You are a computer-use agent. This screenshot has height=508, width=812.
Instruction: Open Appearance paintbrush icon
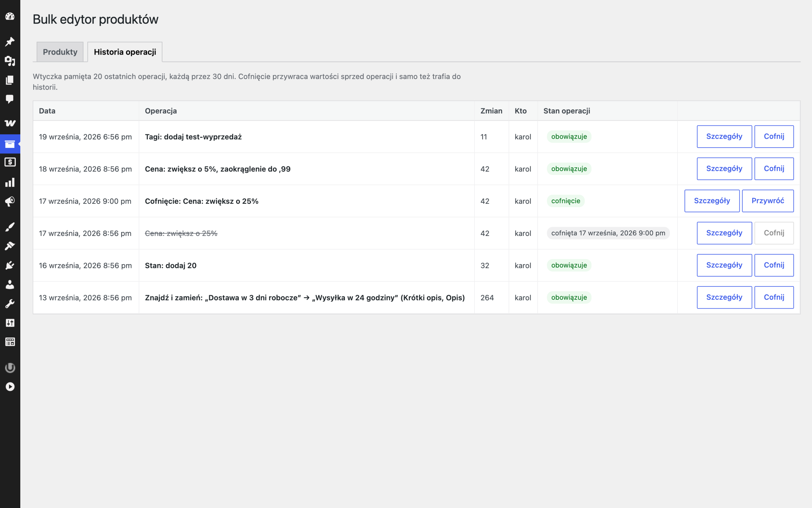[10, 227]
